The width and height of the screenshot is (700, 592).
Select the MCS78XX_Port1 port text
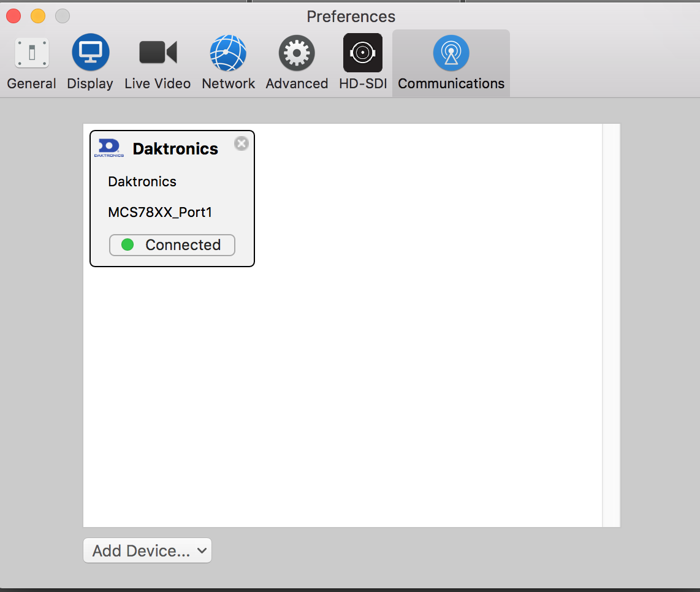pos(160,212)
